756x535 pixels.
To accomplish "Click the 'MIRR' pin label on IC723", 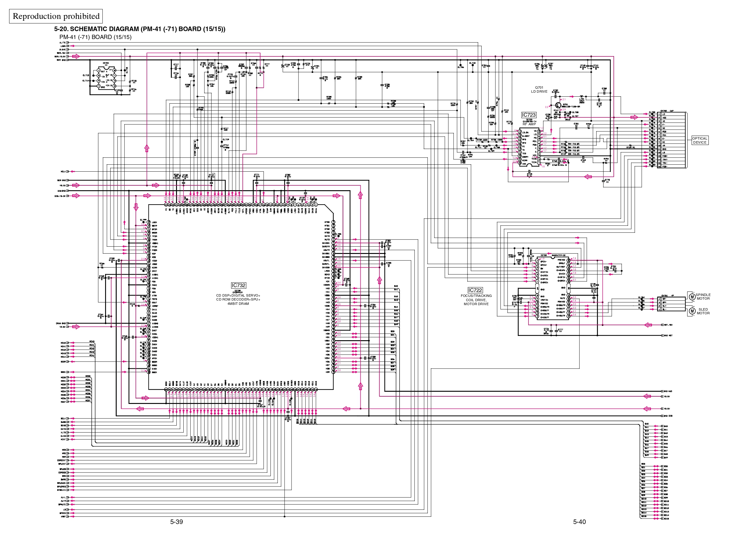I will pyautogui.click(x=525, y=161).
